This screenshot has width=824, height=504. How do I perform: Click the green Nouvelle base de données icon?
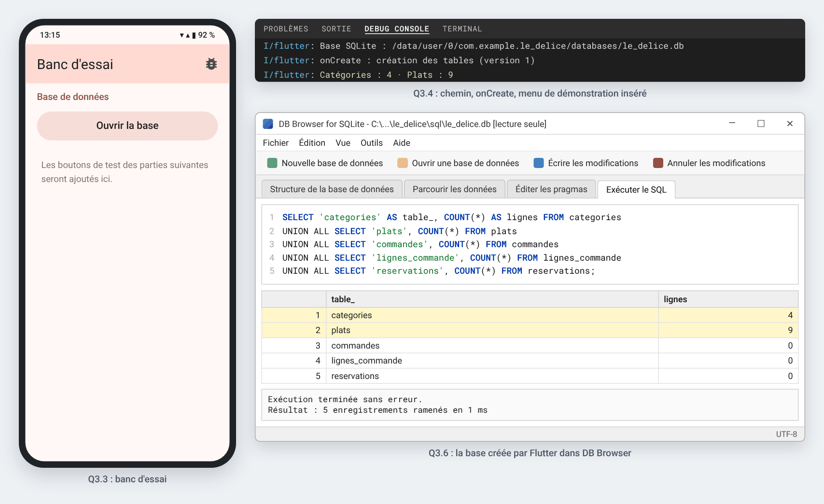point(272,163)
